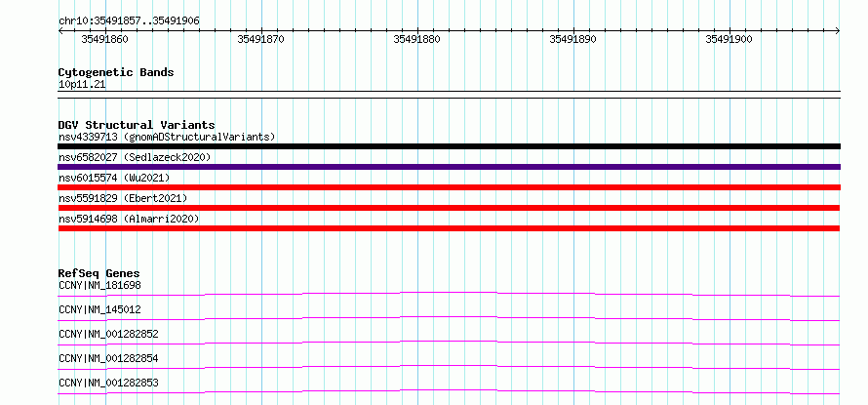Click ruler position 35491860
Viewport: 868px width, 405px height.
[104, 39]
